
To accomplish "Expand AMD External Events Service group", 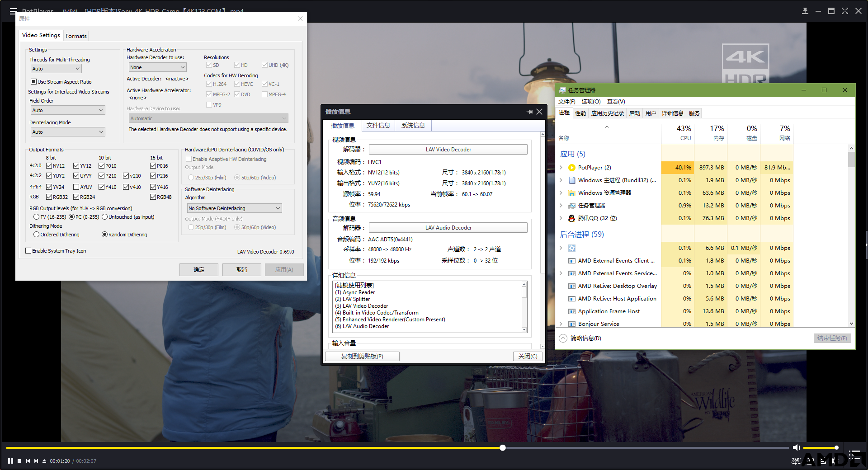I will (x=561, y=273).
